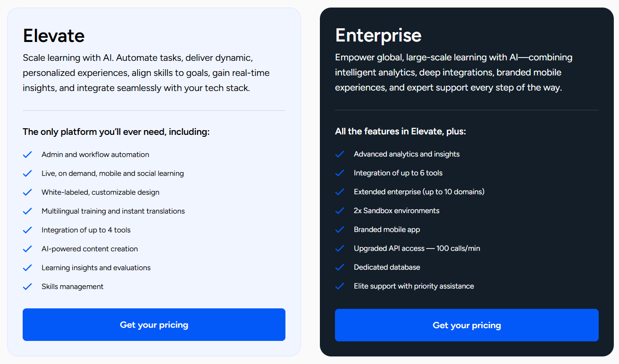
Task: Click Live, on demand, mobile and social learning
Action: 113,174
